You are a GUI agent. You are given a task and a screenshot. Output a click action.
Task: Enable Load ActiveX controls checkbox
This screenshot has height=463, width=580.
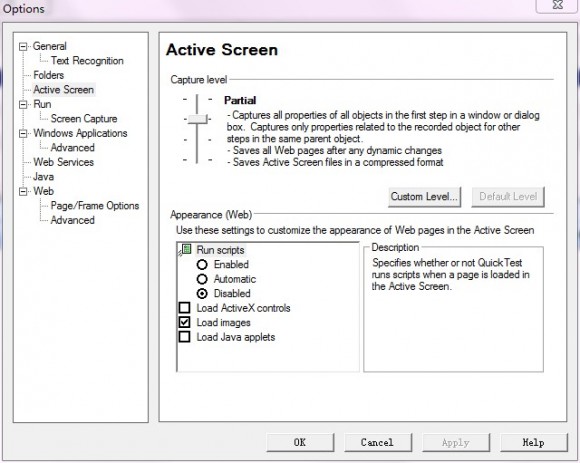point(185,308)
